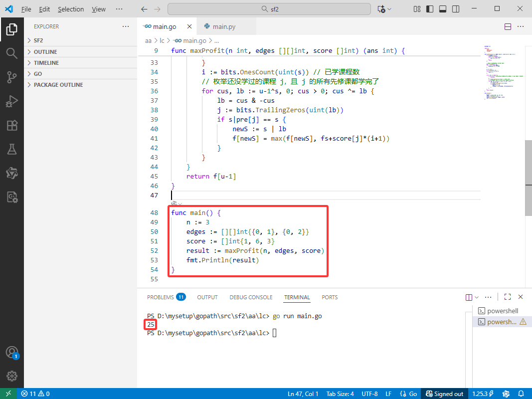Open the Customize Layout icon
Viewport: 532px width, 399px height.
coord(417,9)
